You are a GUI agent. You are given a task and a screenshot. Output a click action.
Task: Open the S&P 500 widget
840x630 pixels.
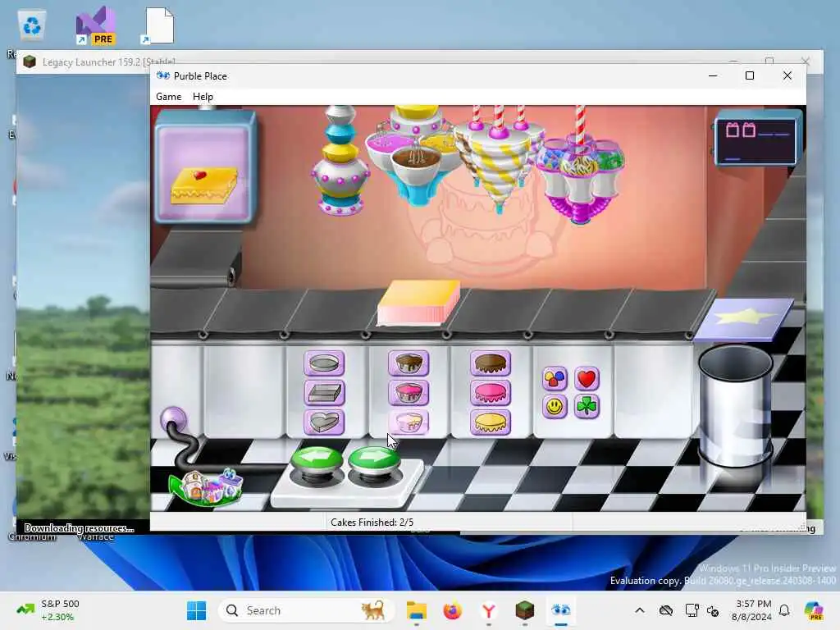click(x=48, y=610)
